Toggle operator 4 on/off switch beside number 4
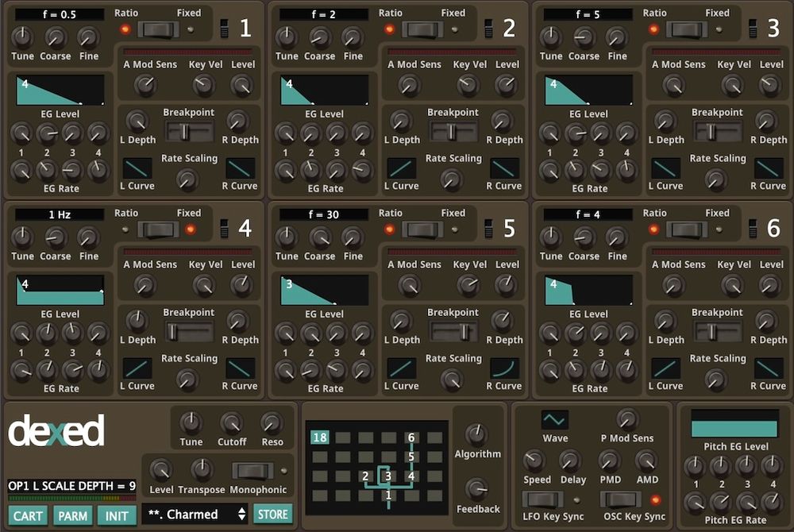794x532 pixels. point(225,229)
